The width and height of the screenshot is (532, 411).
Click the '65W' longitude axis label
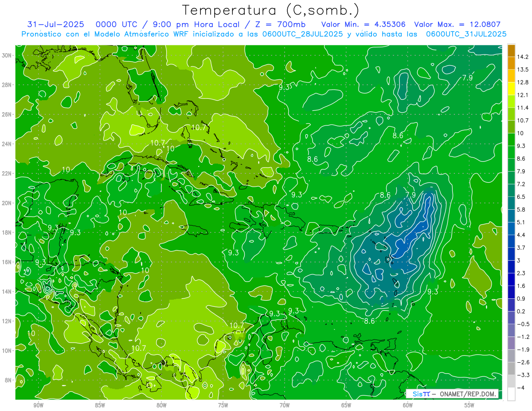click(346, 405)
